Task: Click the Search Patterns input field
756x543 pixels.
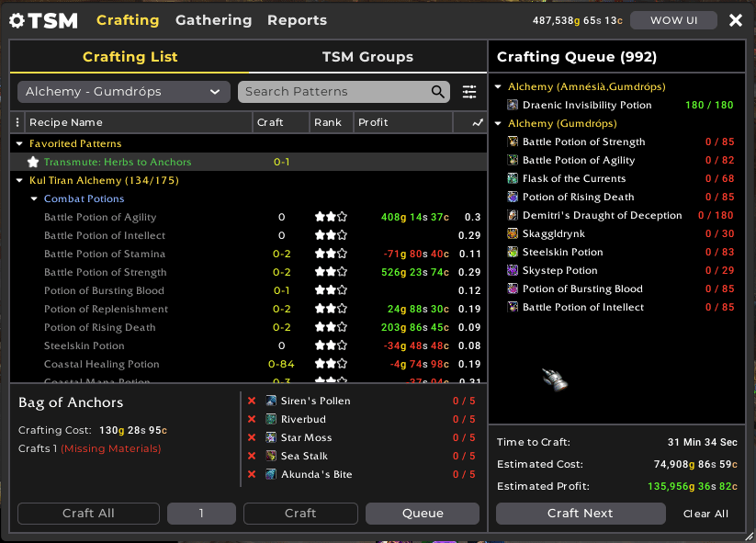Action: coord(344,92)
